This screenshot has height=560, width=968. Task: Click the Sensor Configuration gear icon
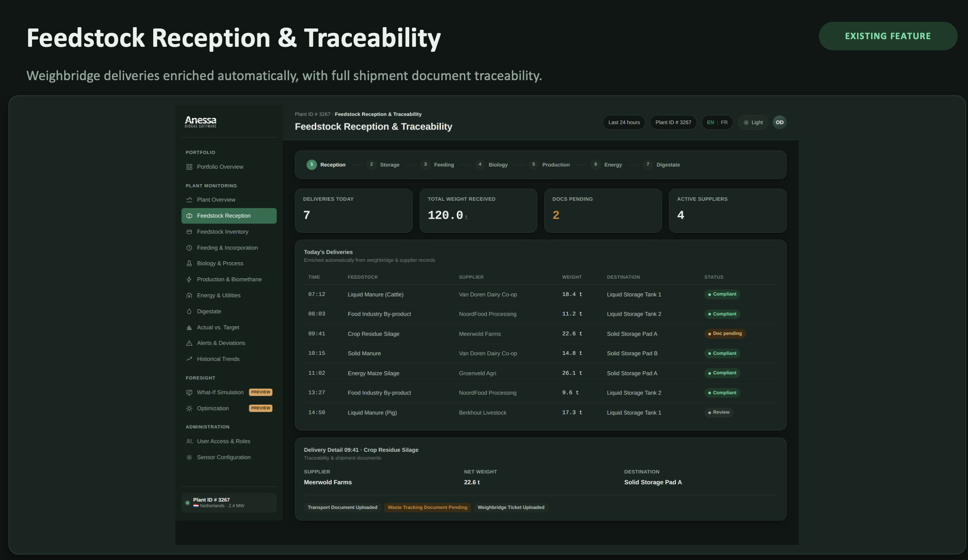pyautogui.click(x=189, y=458)
